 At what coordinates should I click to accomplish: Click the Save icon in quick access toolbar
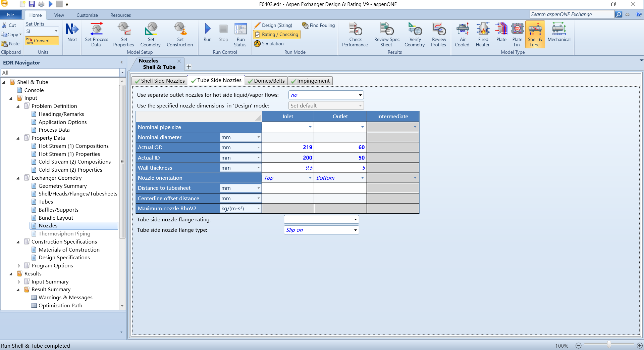coord(32,4)
